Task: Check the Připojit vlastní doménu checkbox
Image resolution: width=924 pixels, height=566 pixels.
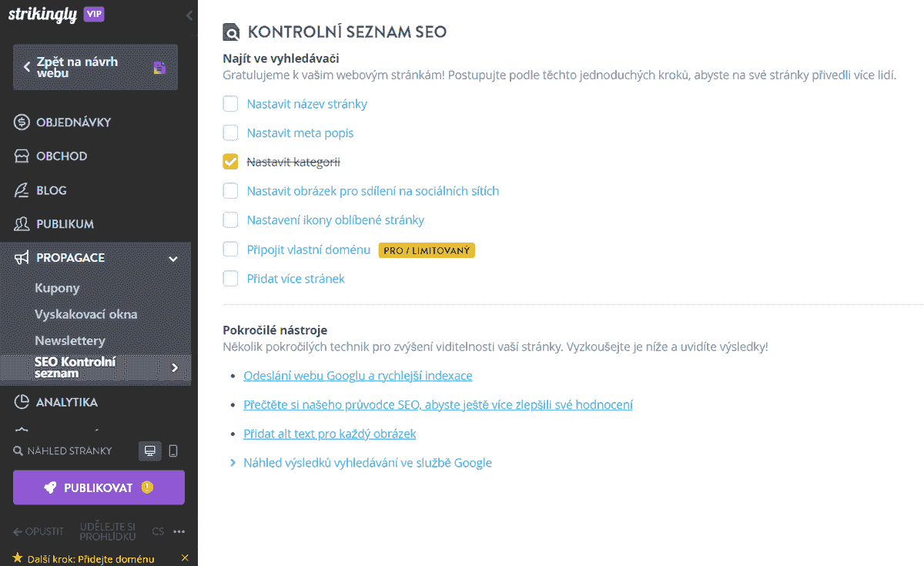Action: coord(230,249)
